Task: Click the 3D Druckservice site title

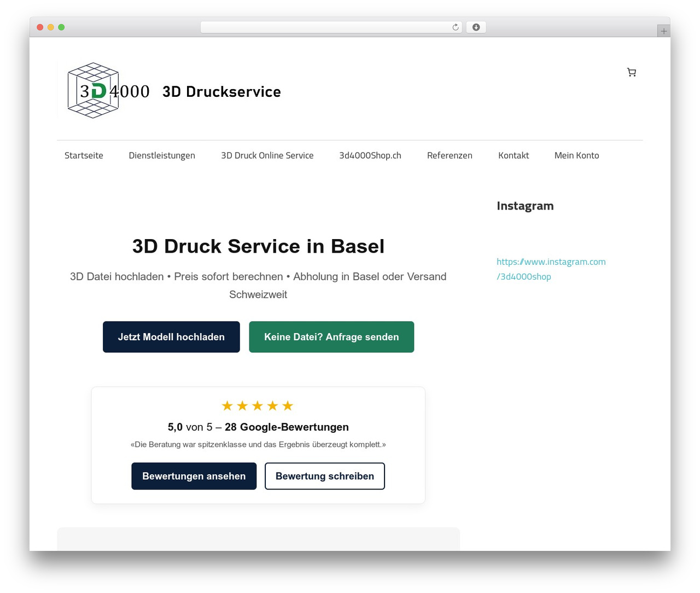Action: 221,91
